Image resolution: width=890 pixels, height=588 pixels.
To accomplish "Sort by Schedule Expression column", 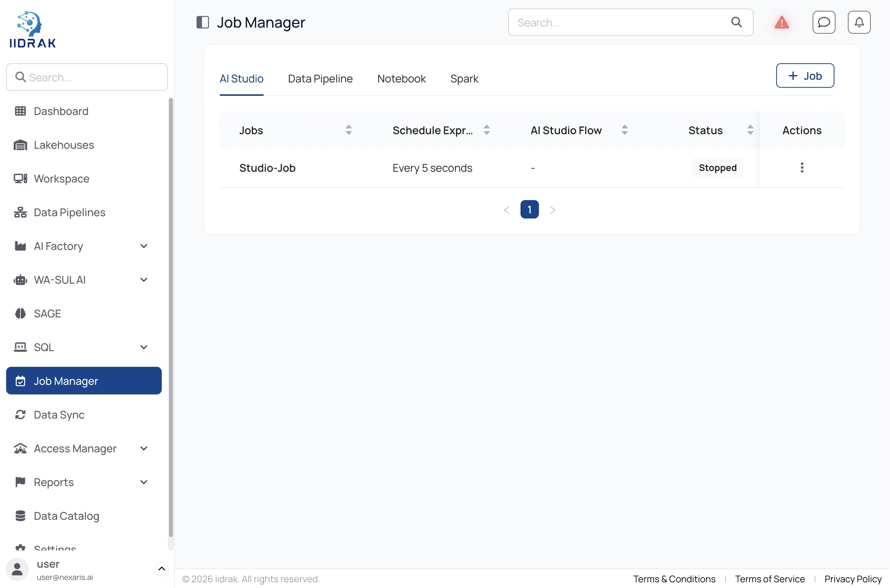I will tap(486, 130).
